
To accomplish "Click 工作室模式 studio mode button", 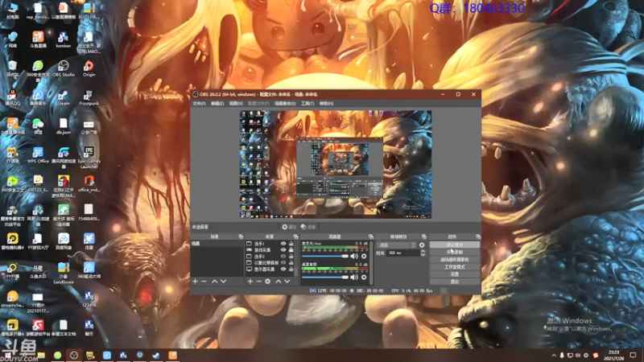I will click(455, 267).
